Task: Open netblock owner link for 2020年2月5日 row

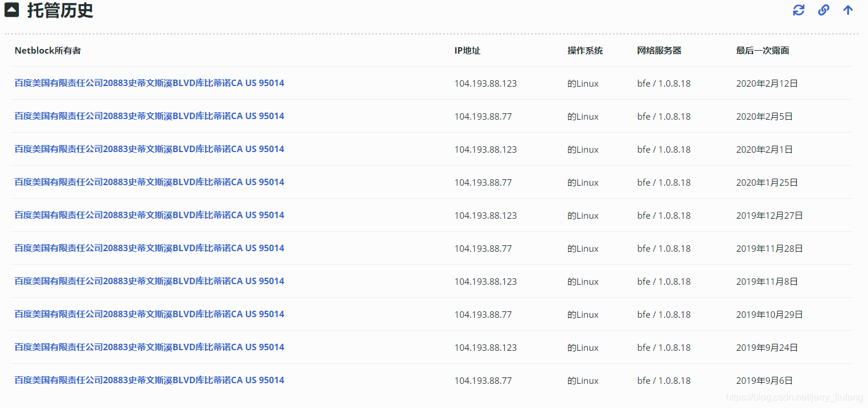Action: pyautogui.click(x=149, y=116)
